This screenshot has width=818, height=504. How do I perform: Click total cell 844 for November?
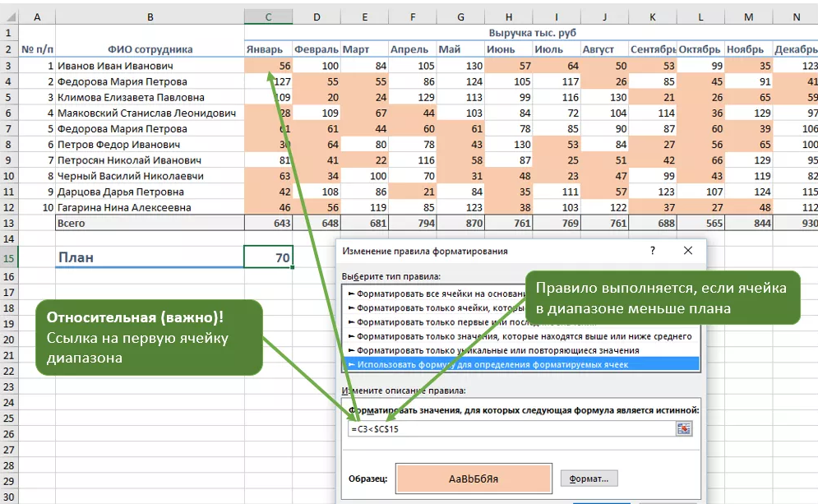tap(749, 224)
